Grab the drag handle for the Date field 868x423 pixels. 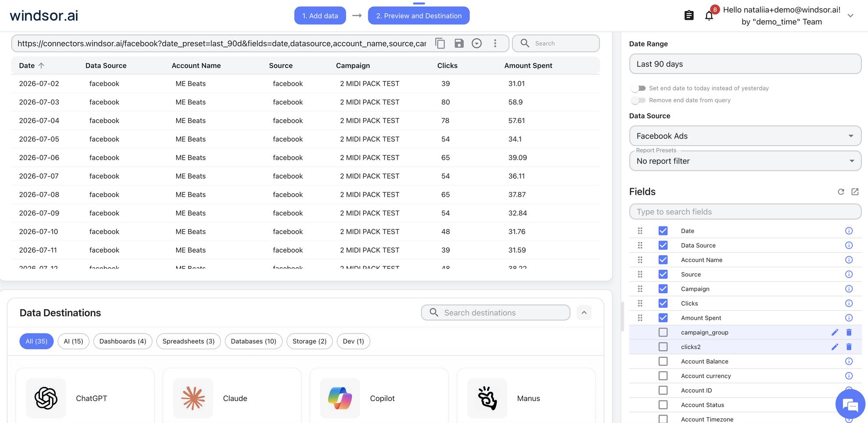pyautogui.click(x=640, y=231)
